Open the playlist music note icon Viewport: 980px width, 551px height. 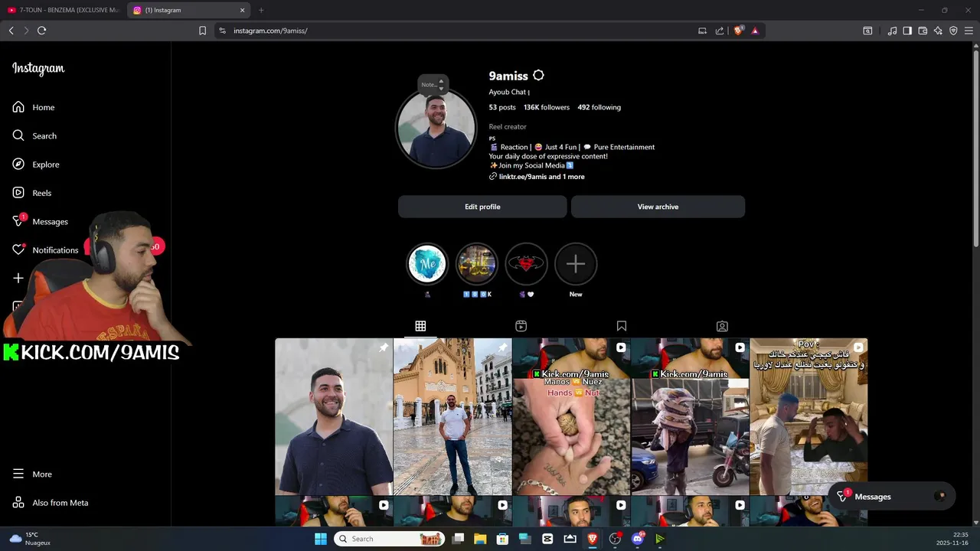[892, 31]
